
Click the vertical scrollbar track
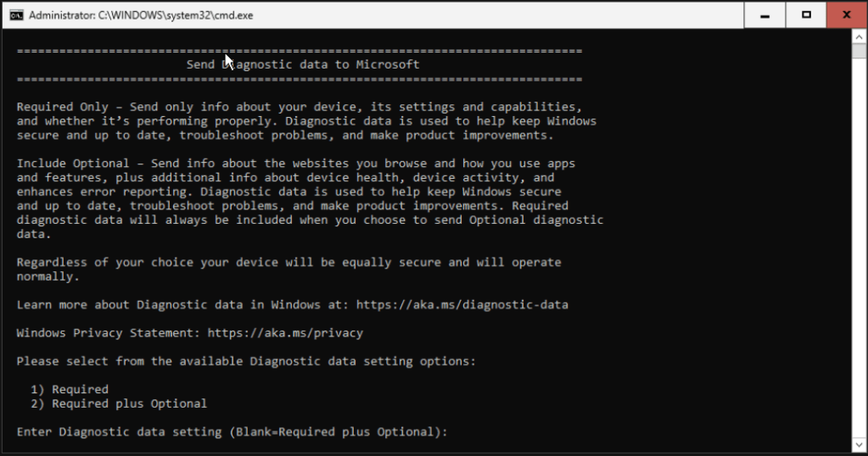point(860,254)
